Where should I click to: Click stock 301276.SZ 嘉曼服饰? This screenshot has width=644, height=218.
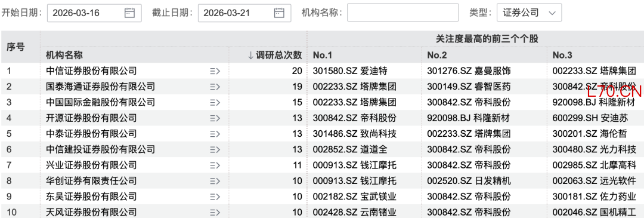[469, 71]
